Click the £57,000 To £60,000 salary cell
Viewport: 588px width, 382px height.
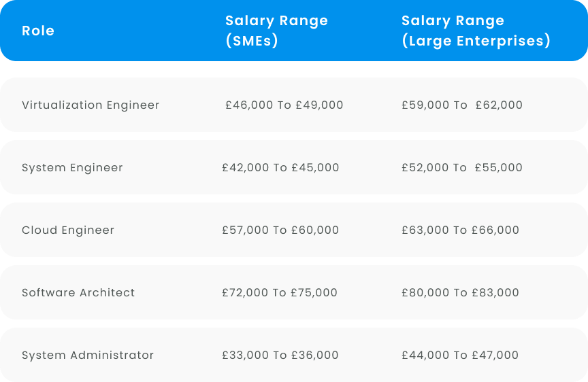[x=280, y=230]
